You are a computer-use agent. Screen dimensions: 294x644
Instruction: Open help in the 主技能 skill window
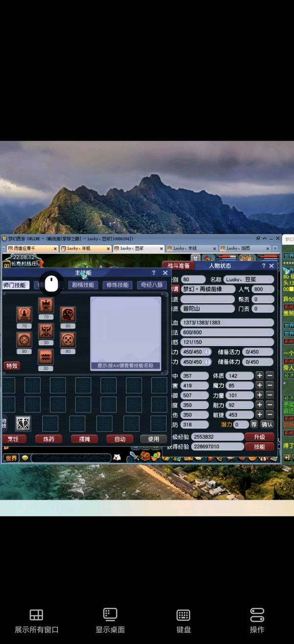pyautogui.click(x=154, y=273)
